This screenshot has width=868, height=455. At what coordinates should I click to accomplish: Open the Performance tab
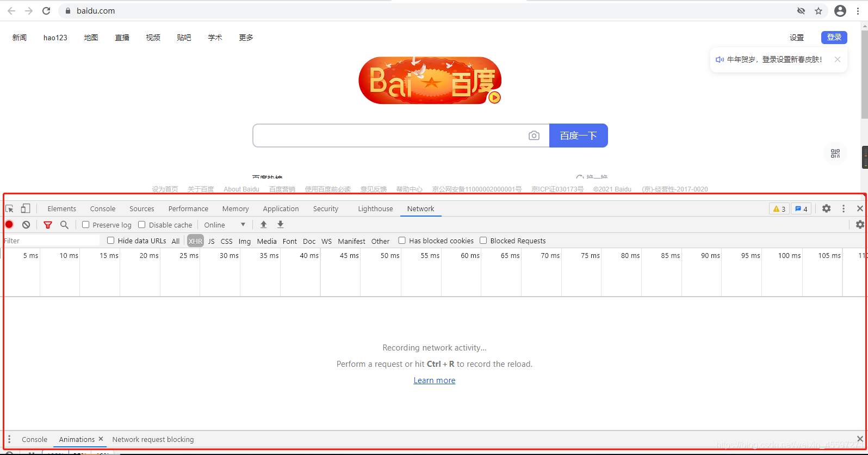point(188,208)
